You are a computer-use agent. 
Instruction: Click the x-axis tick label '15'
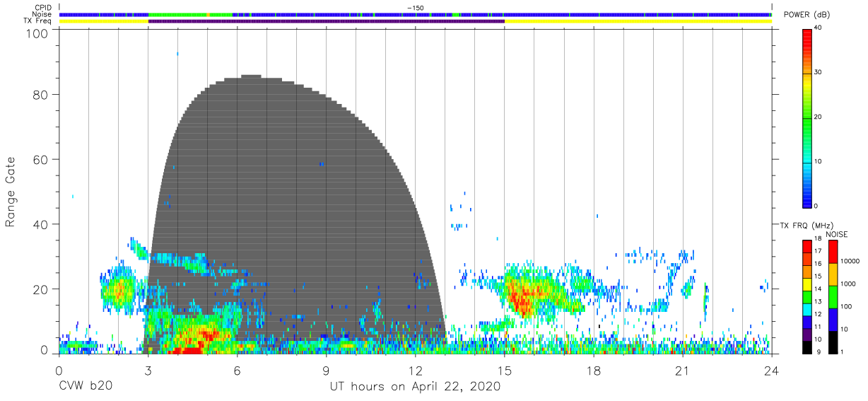pyautogui.click(x=505, y=371)
